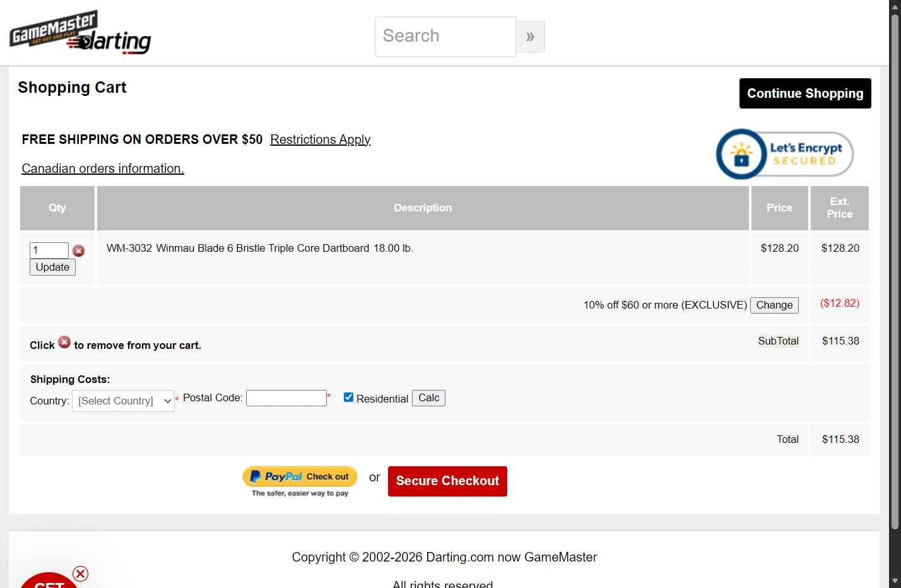
Task: Click the Description column header
Action: pyautogui.click(x=423, y=208)
